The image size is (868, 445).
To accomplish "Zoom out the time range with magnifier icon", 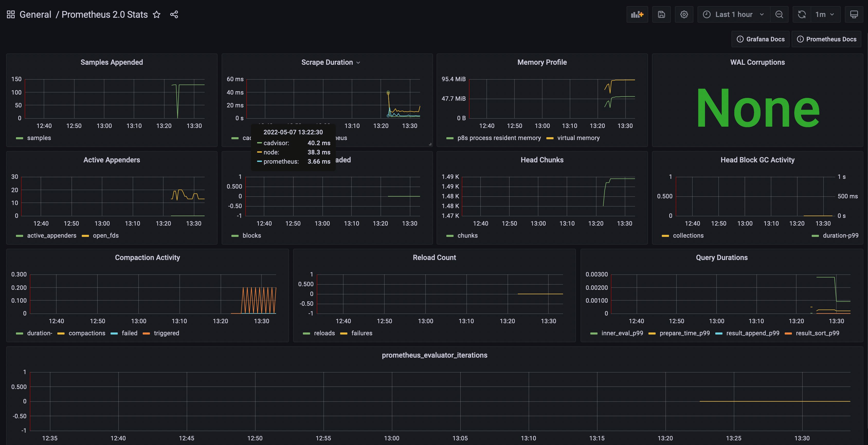I will [779, 14].
